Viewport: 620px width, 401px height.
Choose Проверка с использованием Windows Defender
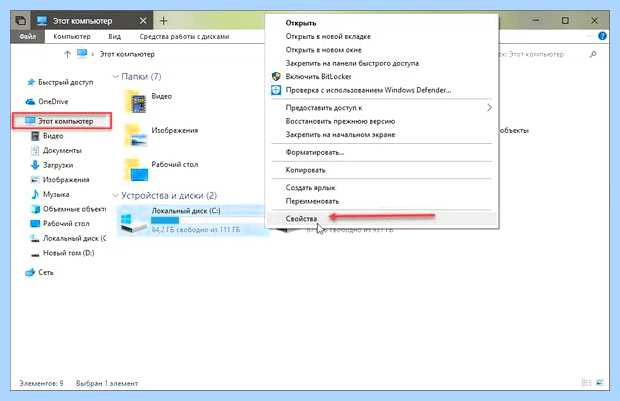click(382, 90)
